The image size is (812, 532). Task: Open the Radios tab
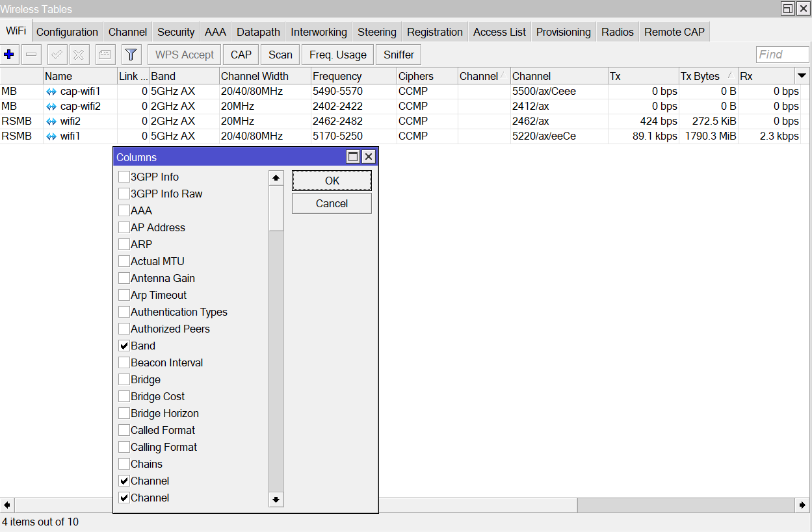618,32
